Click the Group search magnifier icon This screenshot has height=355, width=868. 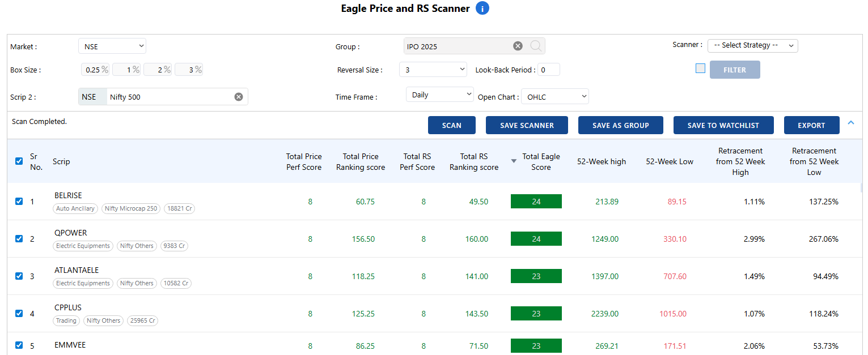536,46
